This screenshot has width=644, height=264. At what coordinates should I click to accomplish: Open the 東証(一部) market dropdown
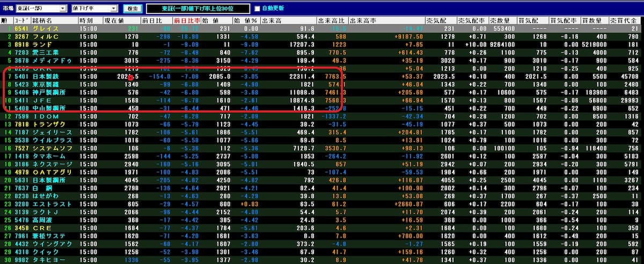tap(63, 9)
